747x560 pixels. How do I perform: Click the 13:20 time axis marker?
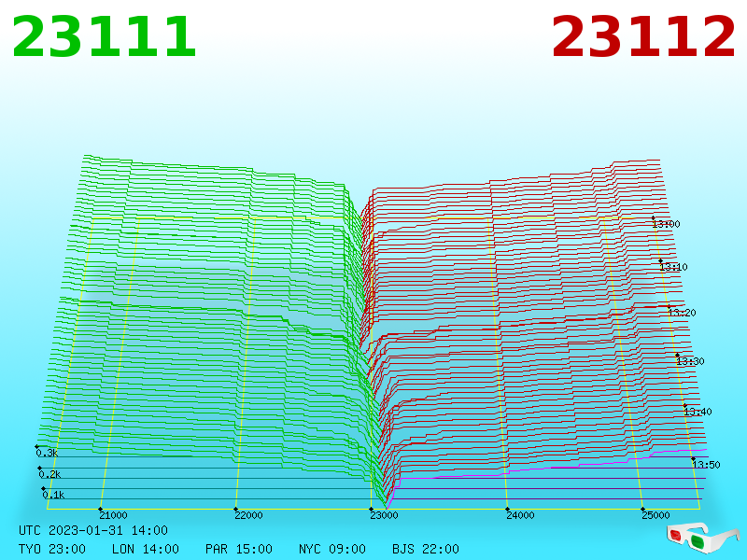pyautogui.click(x=682, y=313)
